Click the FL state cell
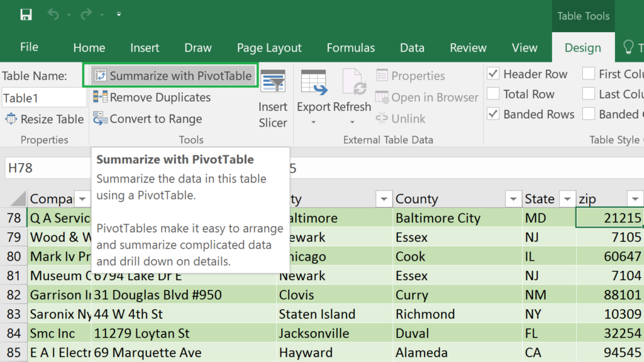644x362 pixels. 548,333
